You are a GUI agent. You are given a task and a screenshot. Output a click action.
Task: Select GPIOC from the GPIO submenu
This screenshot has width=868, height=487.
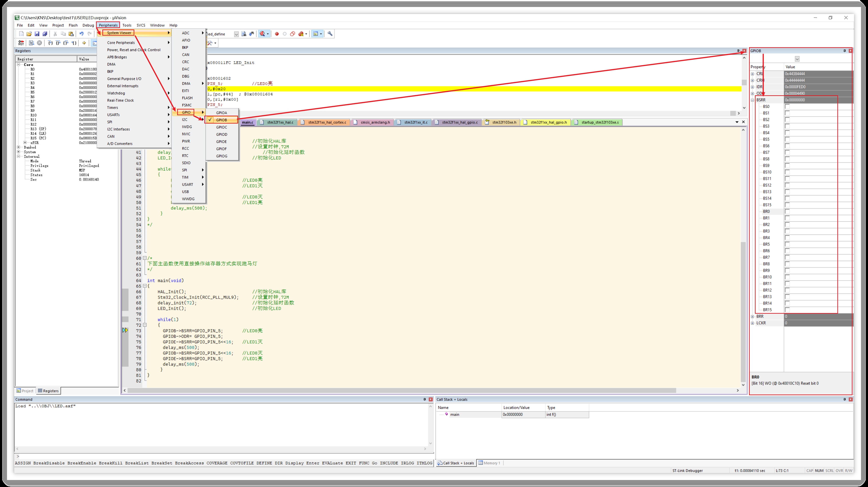[x=221, y=127]
